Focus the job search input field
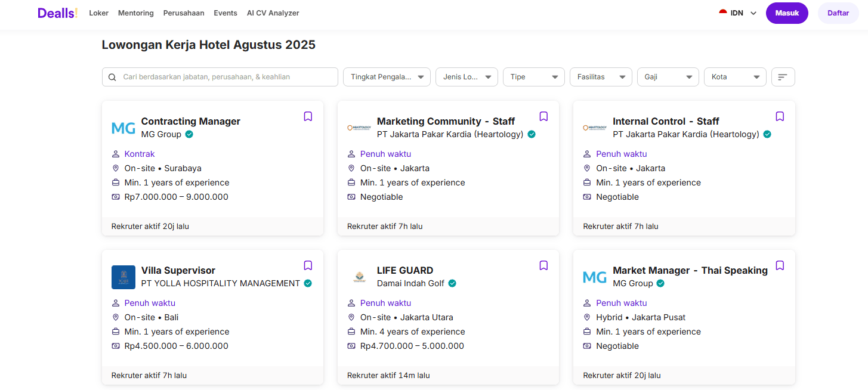 tap(220, 77)
